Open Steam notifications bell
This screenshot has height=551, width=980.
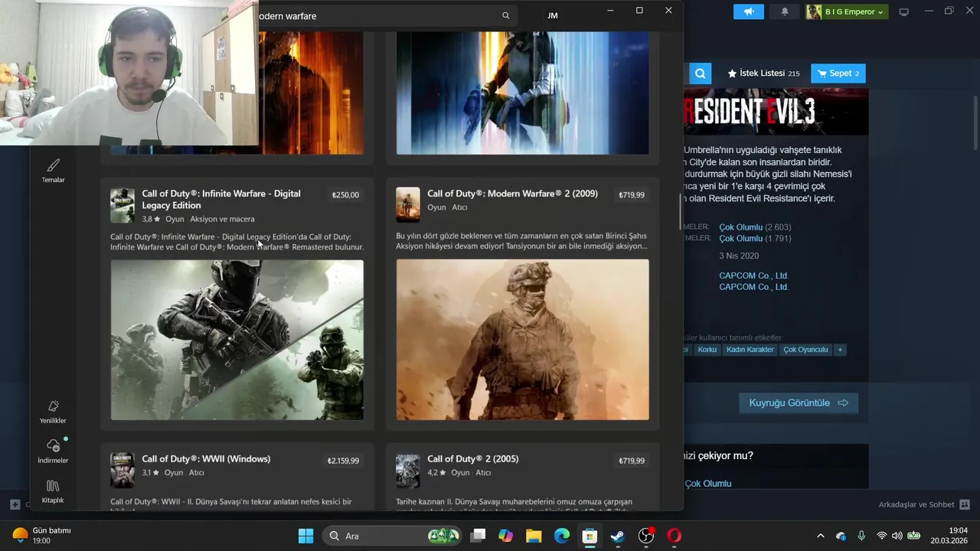[x=785, y=11]
